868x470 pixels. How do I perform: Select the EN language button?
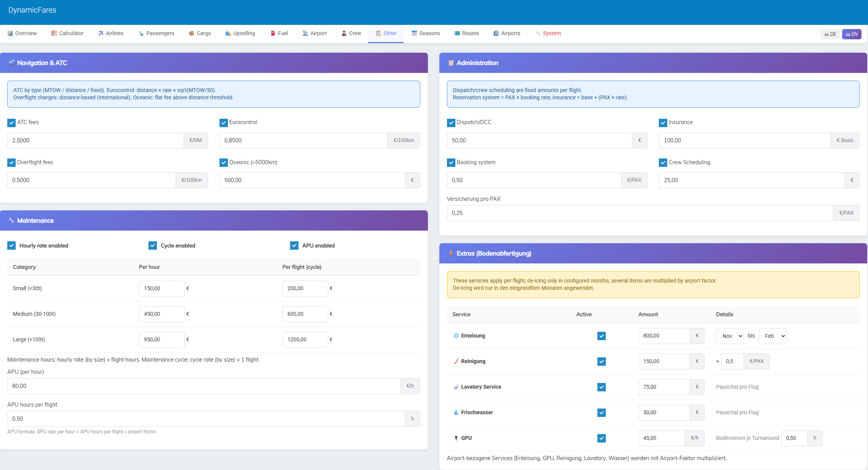pos(851,34)
